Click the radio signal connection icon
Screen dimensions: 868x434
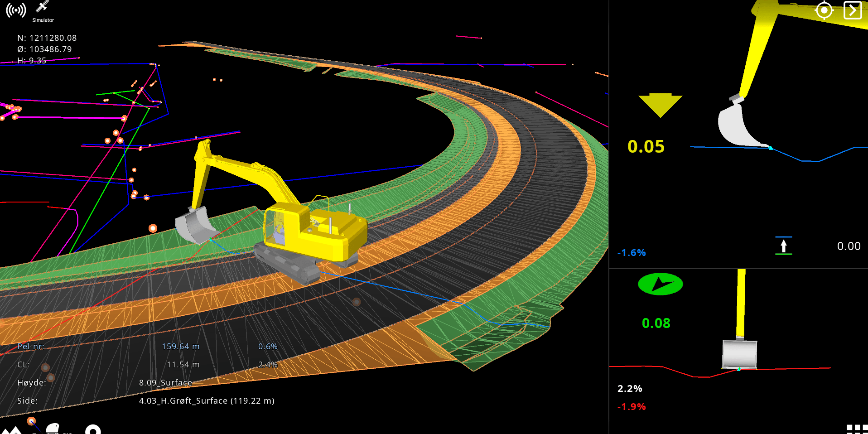coord(16,10)
